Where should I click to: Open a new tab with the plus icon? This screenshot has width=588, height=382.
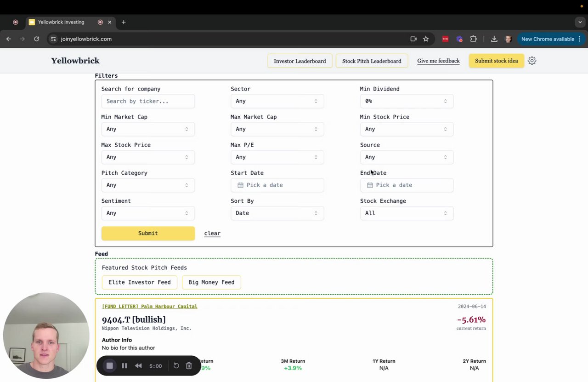click(x=124, y=22)
